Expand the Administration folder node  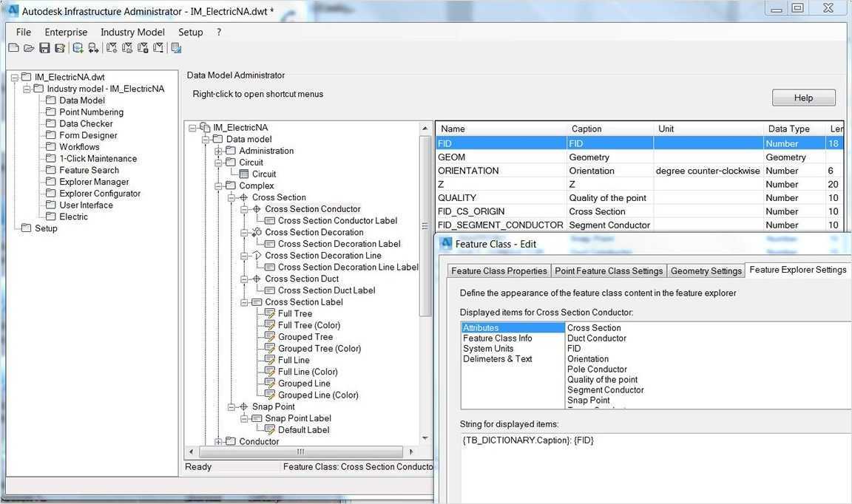(x=218, y=151)
